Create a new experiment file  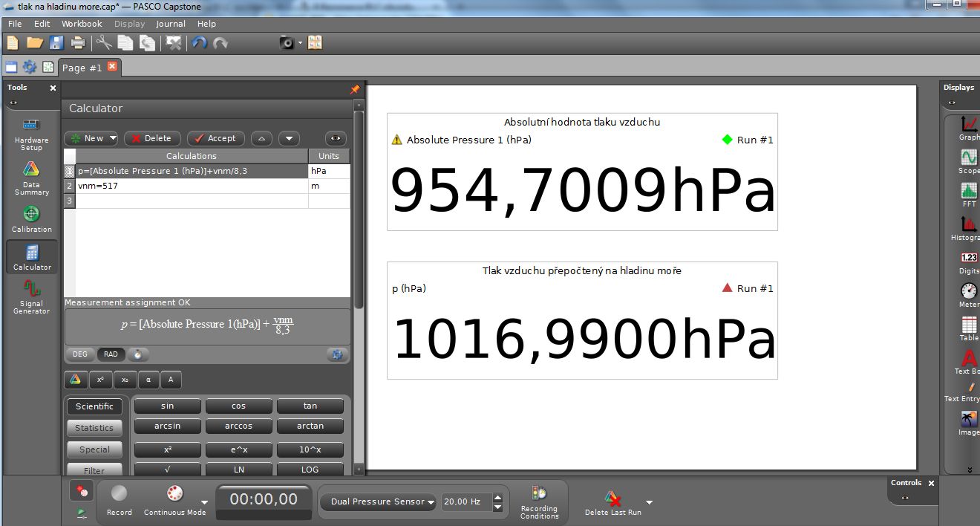point(13,42)
